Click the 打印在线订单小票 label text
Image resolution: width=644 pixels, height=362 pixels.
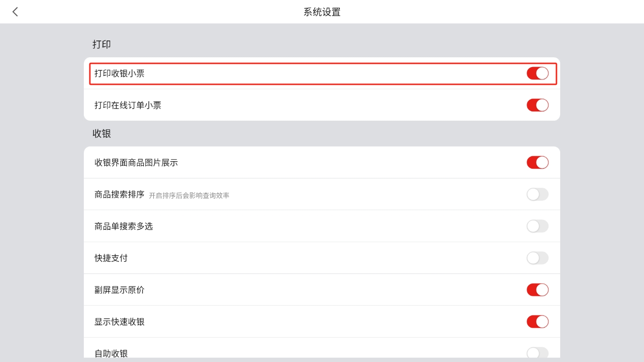tap(128, 105)
